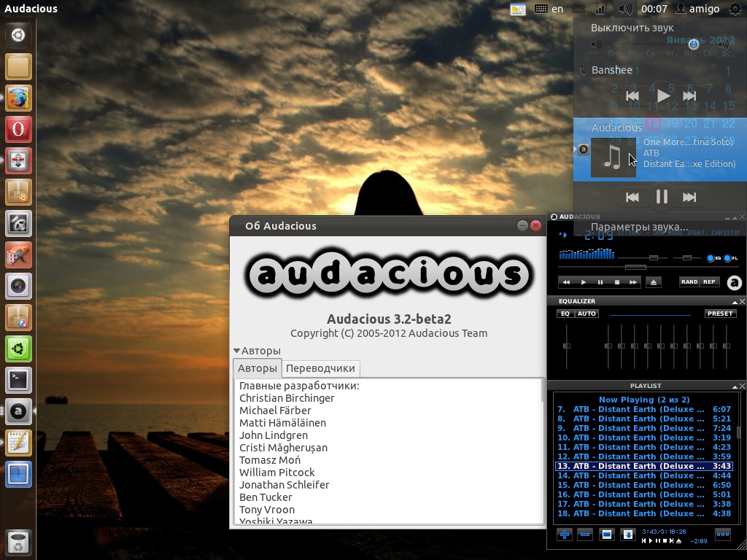Click the album art thumbnail in sound menu

point(613,157)
